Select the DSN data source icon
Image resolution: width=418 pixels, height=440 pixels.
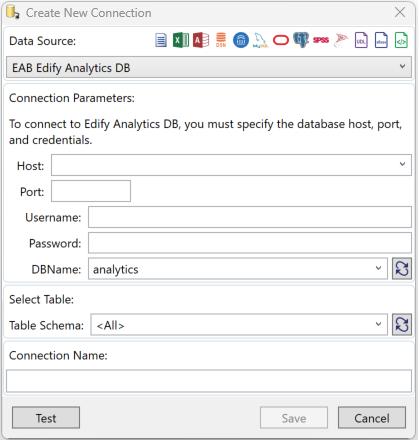point(221,40)
